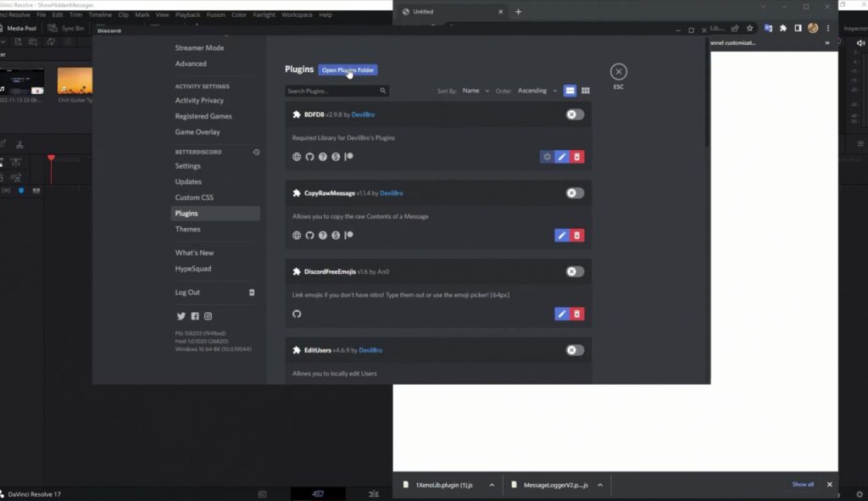Bookmark page with Chrome star icon
Image resolution: width=868 pixels, height=501 pixels.
(x=749, y=28)
